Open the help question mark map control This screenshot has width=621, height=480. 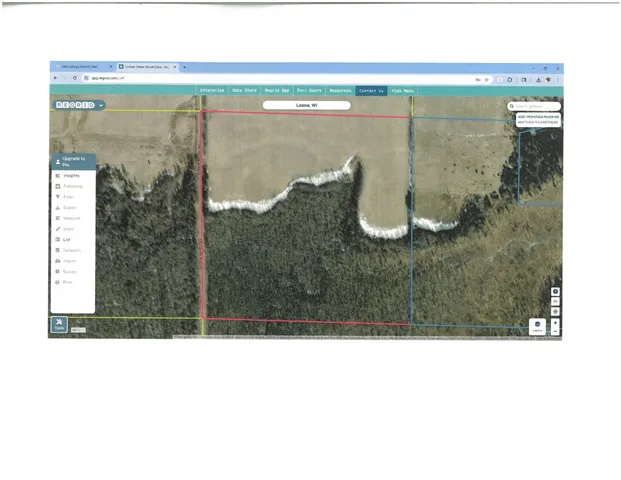click(556, 292)
